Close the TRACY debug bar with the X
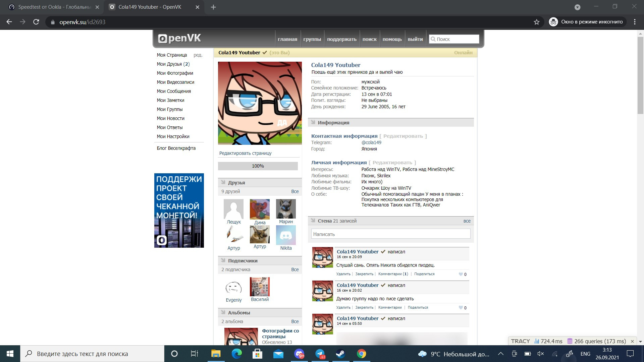644x362 pixels. [x=632, y=341]
